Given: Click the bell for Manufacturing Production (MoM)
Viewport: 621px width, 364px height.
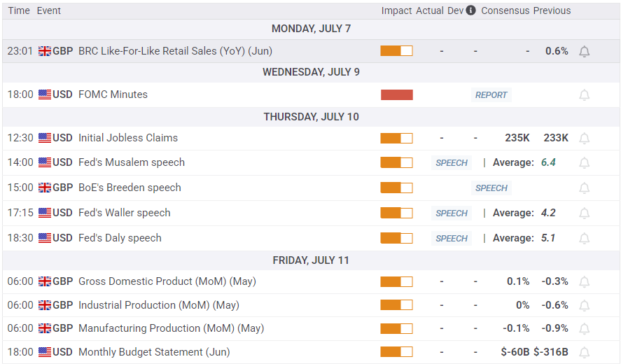Looking at the screenshot, I should (584, 329).
